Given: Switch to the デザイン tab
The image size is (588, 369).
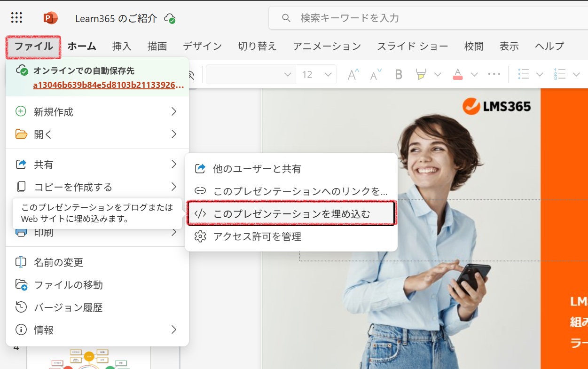Looking at the screenshot, I should pyautogui.click(x=202, y=46).
